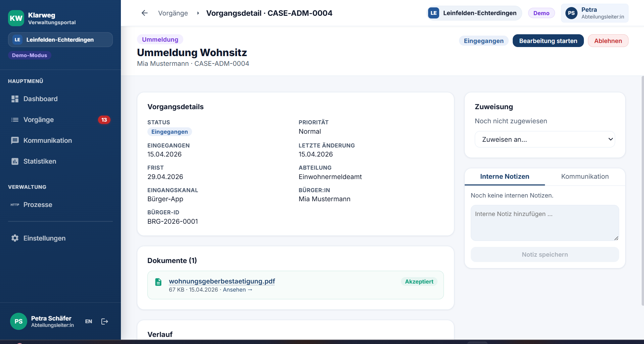Switch language with the EN button
The height and width of the screenshot is (344, 644).
(x=89, y=321)
